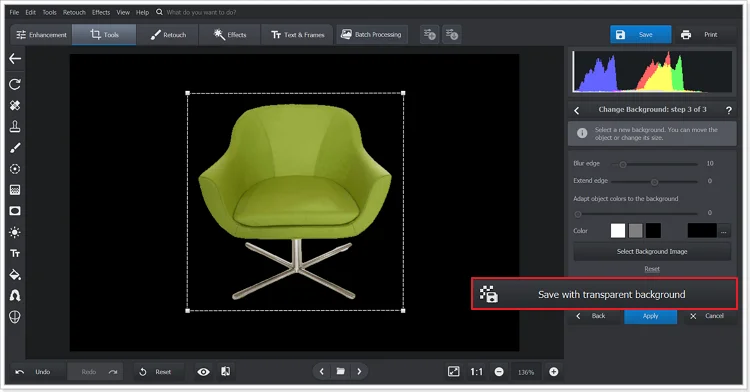Open Batch Processing

click(372, 34)
